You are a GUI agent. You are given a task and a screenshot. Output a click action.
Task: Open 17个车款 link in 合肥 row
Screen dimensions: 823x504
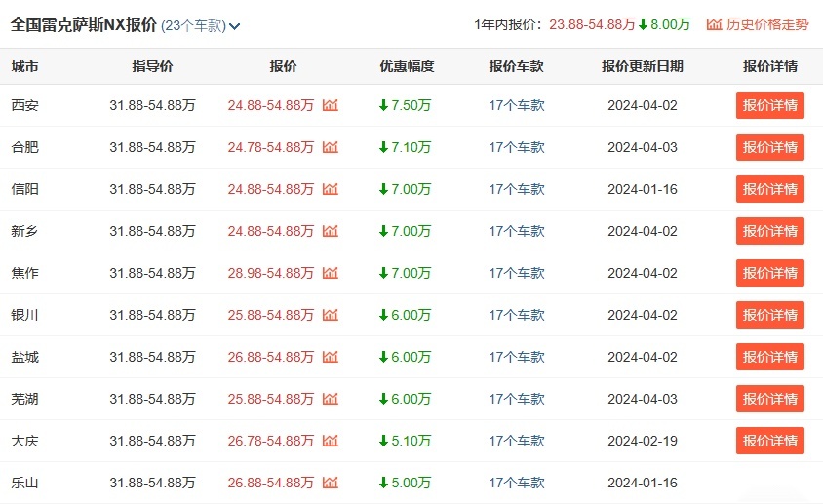pos(517,147)
